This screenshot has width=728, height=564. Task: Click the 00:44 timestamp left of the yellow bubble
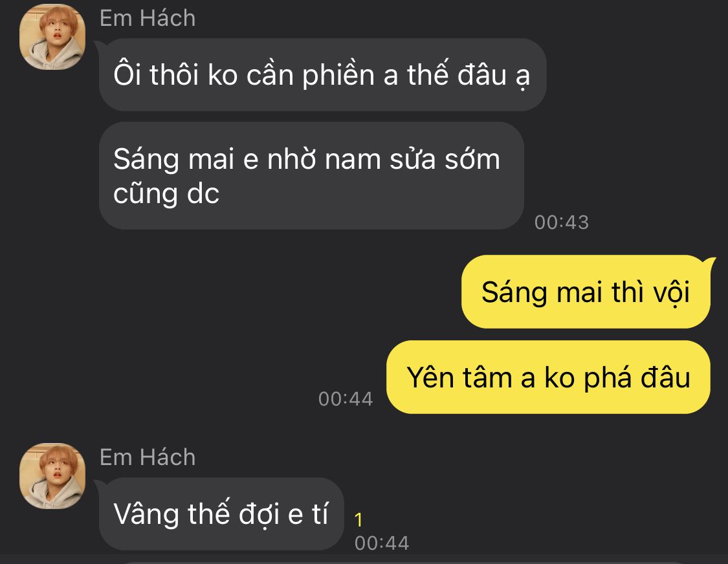(346, 399)
